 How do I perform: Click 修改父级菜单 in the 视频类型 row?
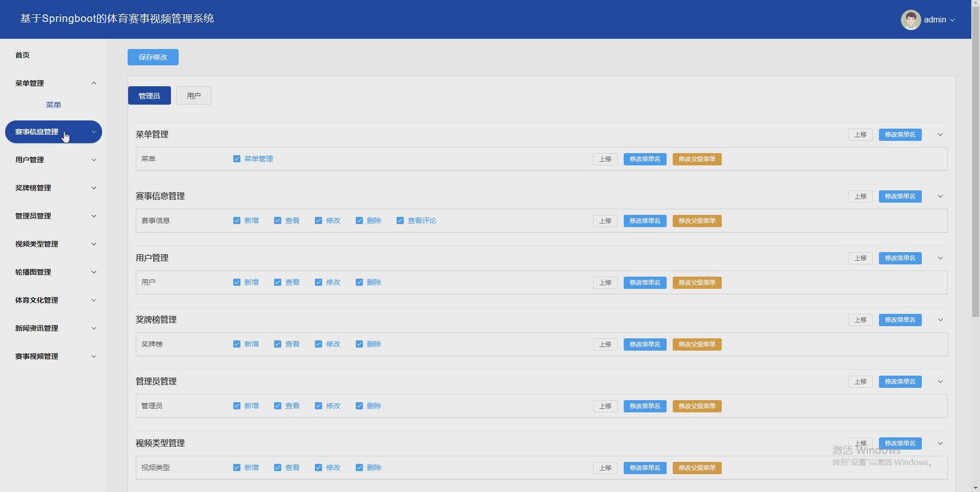click(697, 468)
